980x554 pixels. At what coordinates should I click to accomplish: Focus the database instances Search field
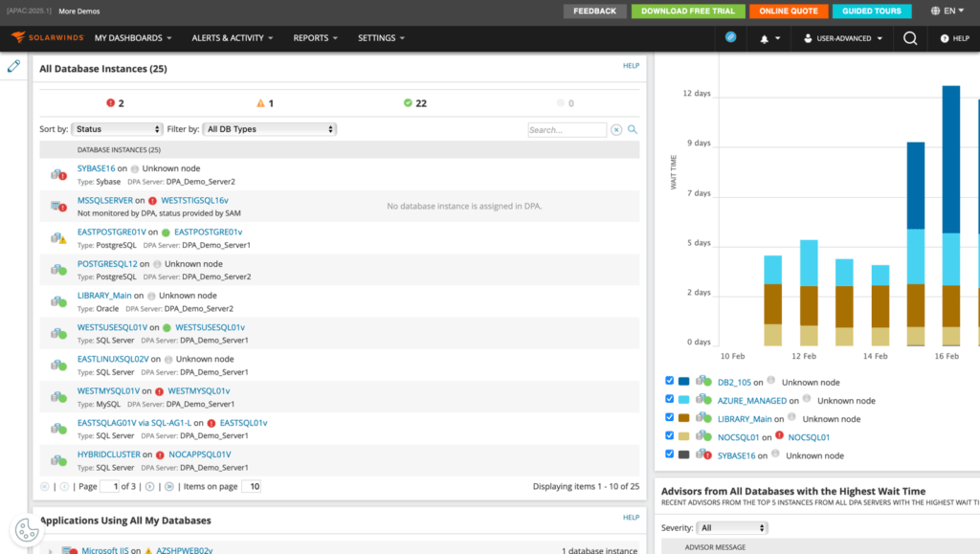coord(567,130)
